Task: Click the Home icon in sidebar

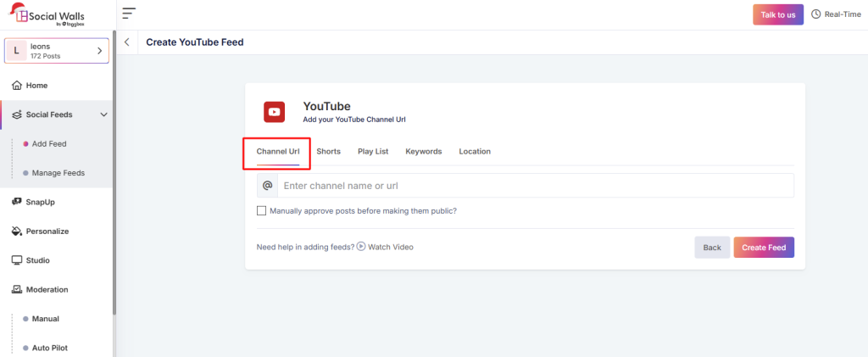Action: tap(17, 86)
